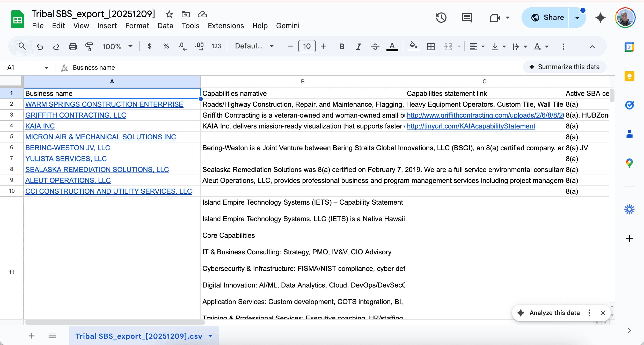The image size is (644, 345).
Task: Star the Tribal SBS_export document
Action: pos(169,14)
